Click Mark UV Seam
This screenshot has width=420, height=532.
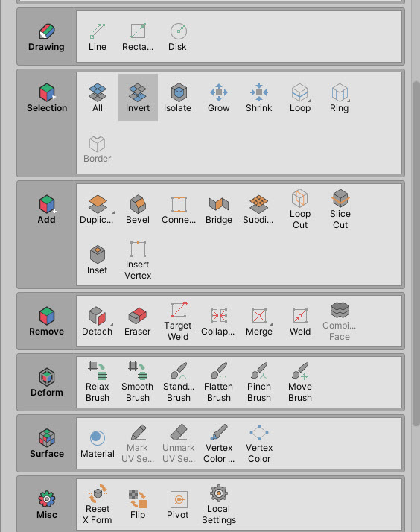(x=138, y=443)
